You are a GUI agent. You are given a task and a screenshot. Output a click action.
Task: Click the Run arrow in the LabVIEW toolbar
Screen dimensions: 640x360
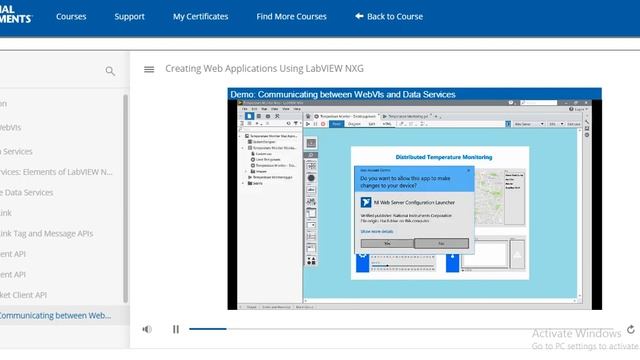pyautogui.click(x=308, y=124)
